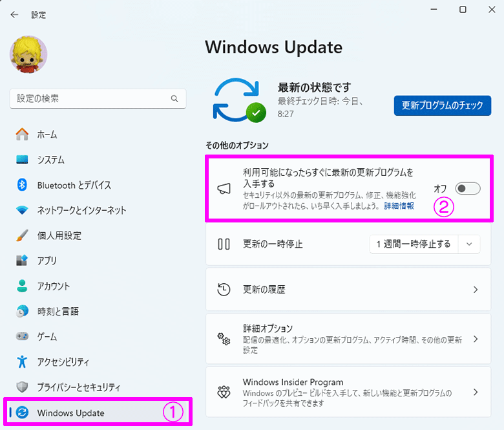Click the その他のオプション heading
Viewport: 504px width, 430px height.
237,145
